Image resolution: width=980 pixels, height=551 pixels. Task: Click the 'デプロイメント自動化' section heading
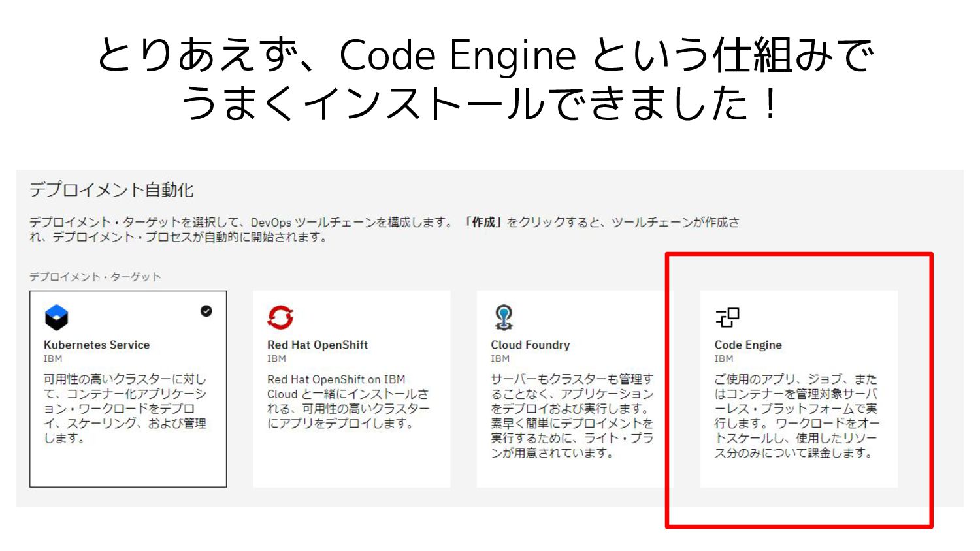coord(112,190)
